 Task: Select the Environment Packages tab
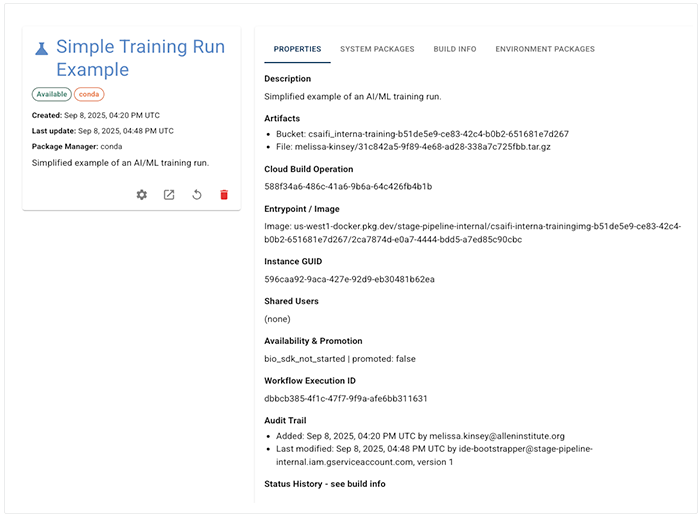tap(545, 49)
